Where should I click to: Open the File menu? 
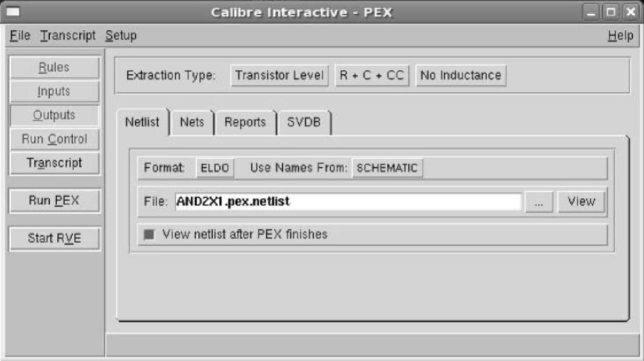coord(20,36)
